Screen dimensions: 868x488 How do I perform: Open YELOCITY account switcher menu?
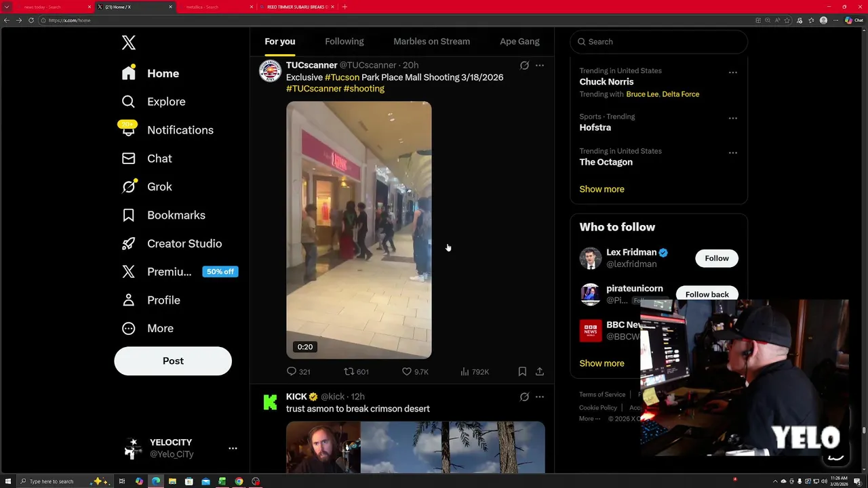point(233,448)
